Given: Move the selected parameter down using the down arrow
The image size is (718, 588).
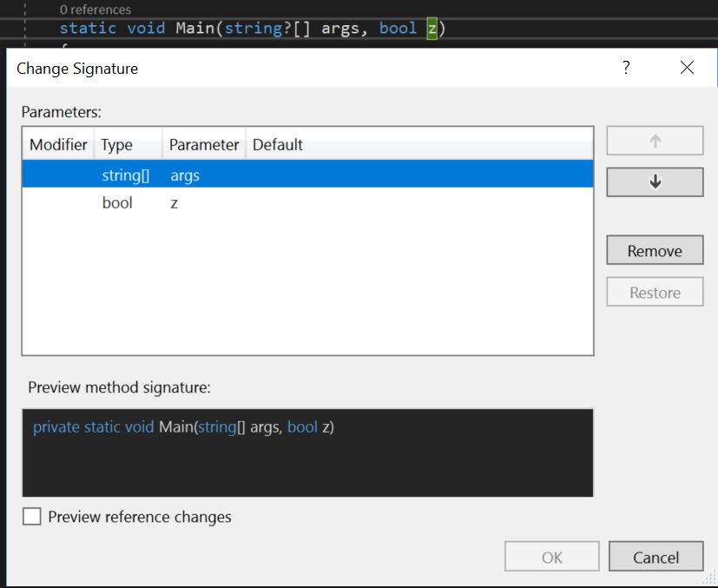Looking at the screenshot, I should (654, 182).
